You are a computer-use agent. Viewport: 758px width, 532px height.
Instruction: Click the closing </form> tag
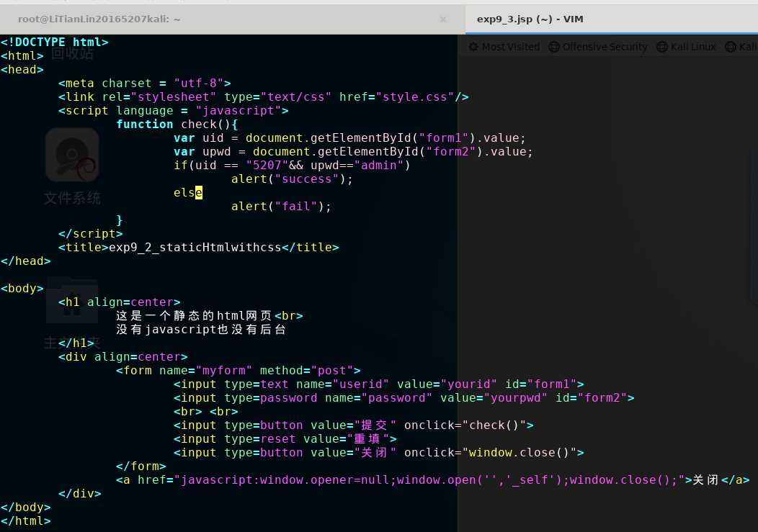click(x=141, y=466)
